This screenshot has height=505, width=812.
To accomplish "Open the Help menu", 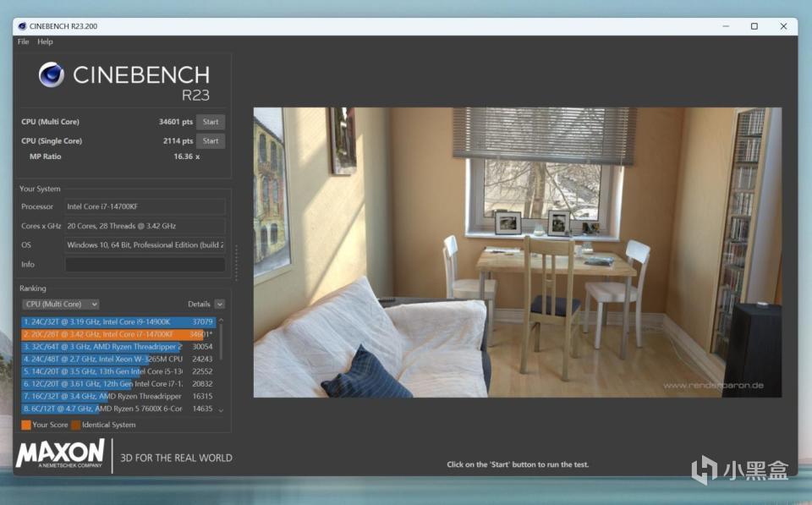I will coord(45,41).
